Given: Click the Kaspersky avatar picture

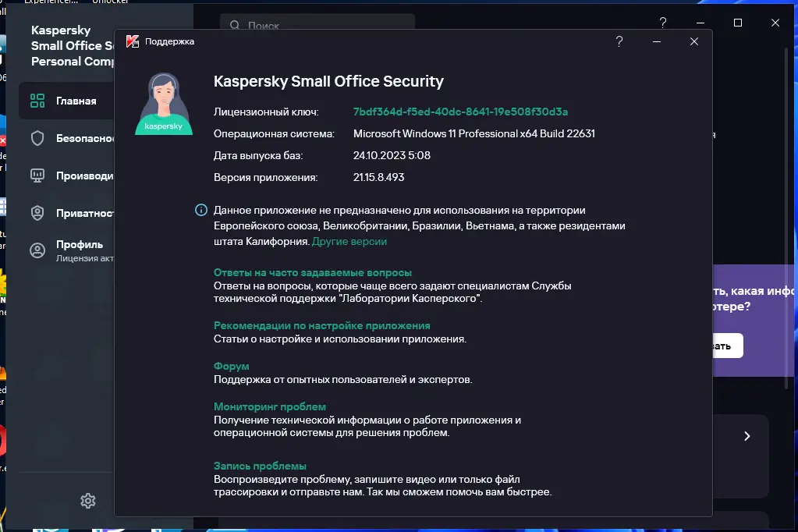Looking at the screenshot, I should (x=163, y=105).
